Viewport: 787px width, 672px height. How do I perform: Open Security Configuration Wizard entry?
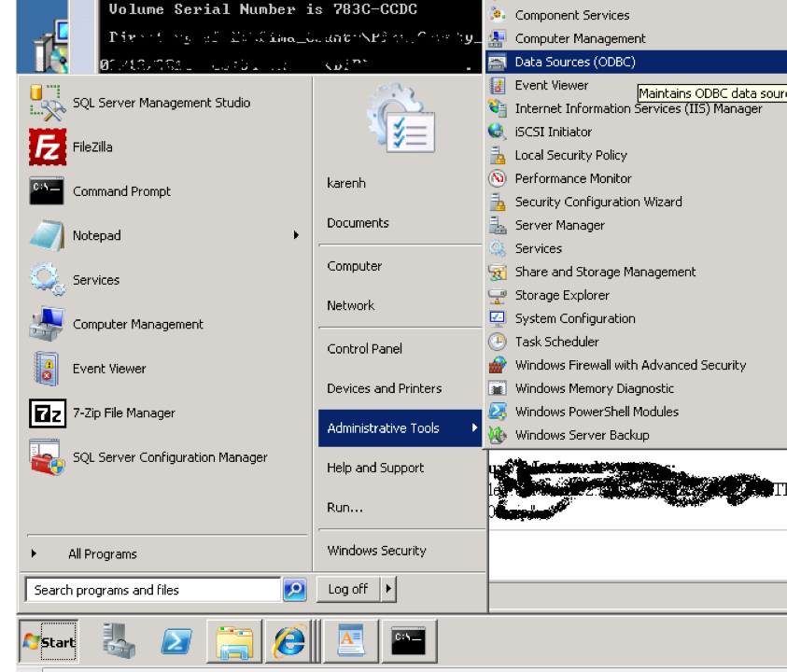click(598, 202)
